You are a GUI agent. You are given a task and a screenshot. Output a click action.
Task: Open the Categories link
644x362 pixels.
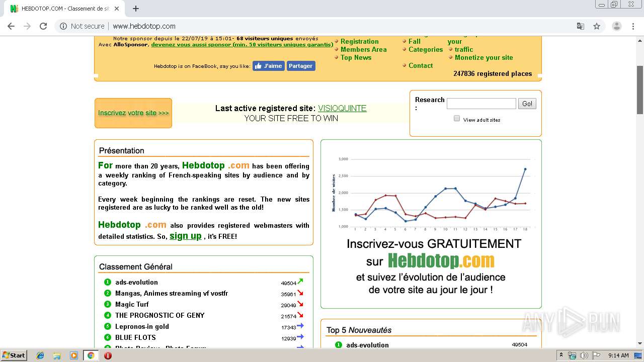(426, 50)
